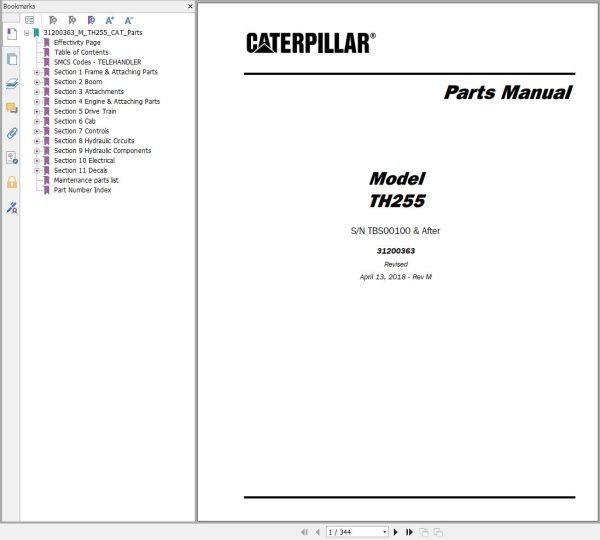The height and width of the screenshot is (540, 600).
Task: Click the first bookmark flag toolbar icon
Action: [x=53, y=20]
